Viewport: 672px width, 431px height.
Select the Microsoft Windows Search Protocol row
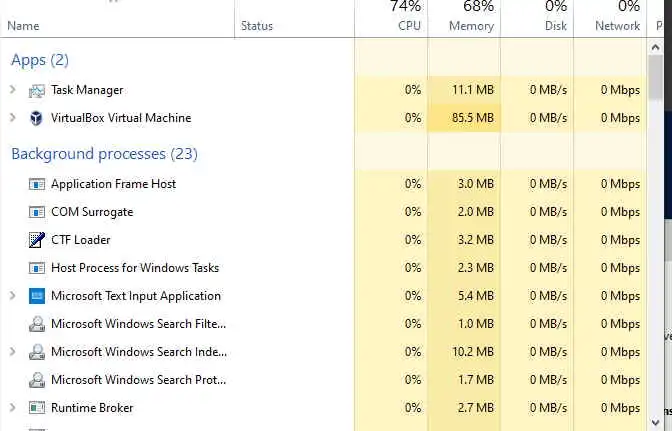tap(138, 380)
